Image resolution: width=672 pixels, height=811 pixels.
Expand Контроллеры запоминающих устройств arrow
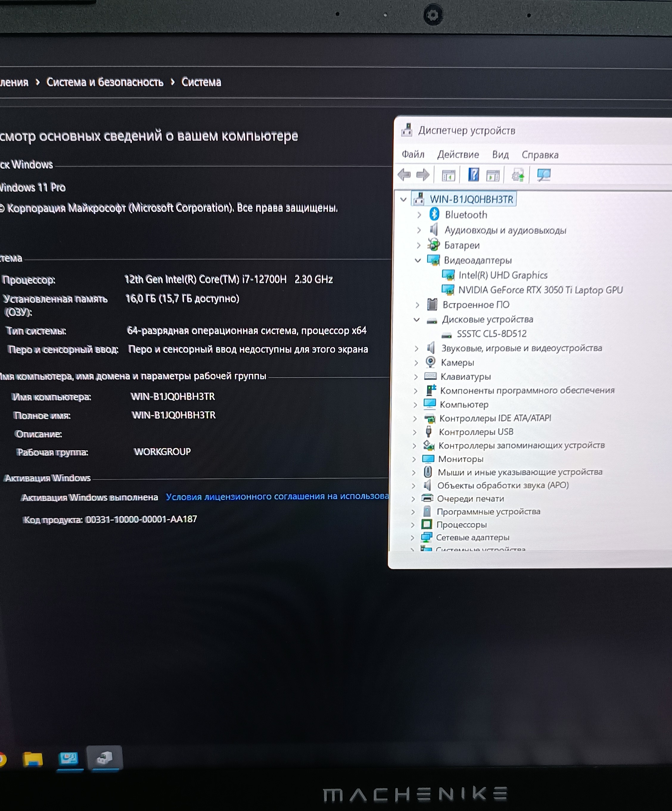coord(414,446)
